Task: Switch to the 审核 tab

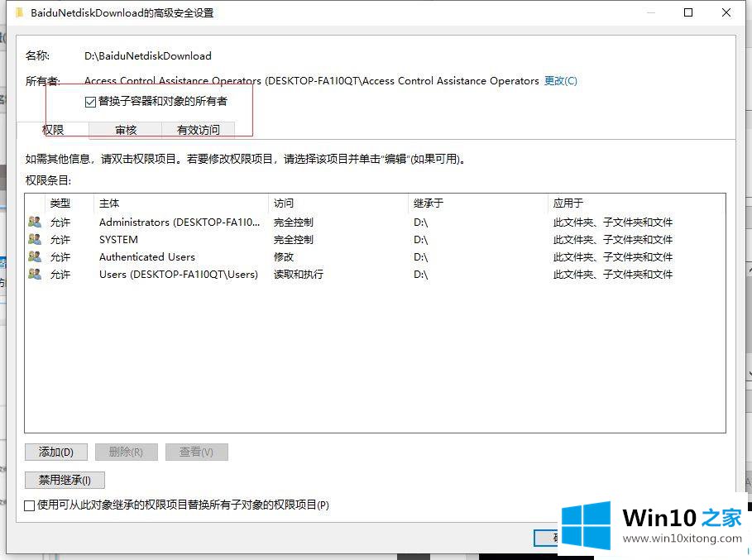Action: pyautogui.click(x=126, y=130)
